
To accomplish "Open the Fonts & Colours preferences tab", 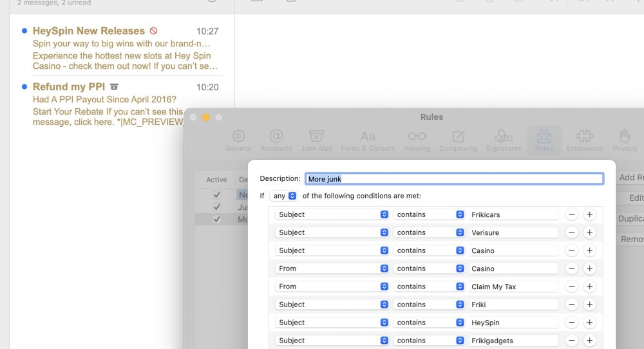I will pos(368,140).
